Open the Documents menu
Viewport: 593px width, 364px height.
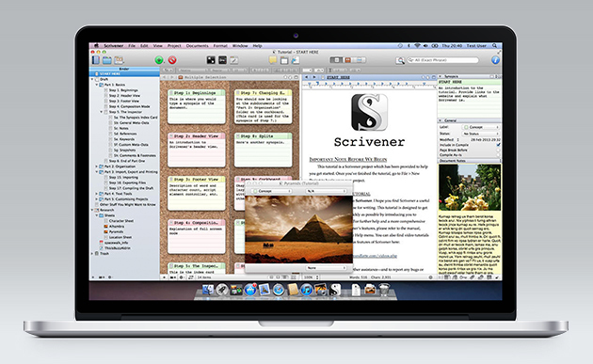pyautogui.click(x=197, y=46)
